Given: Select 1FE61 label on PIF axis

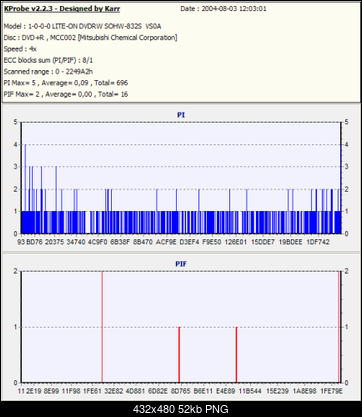Looking at the screenshot, I should tap(92, 391).
